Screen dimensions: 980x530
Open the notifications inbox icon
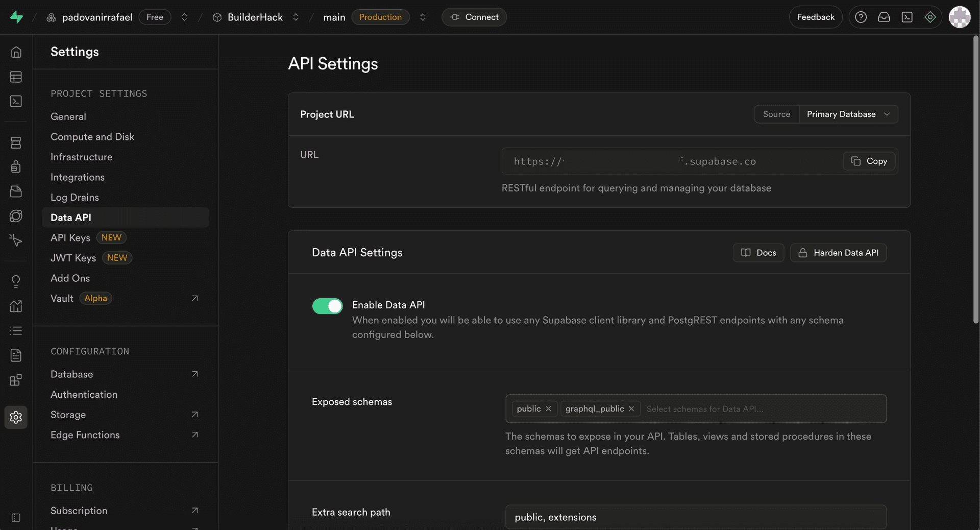click(884, 17)
